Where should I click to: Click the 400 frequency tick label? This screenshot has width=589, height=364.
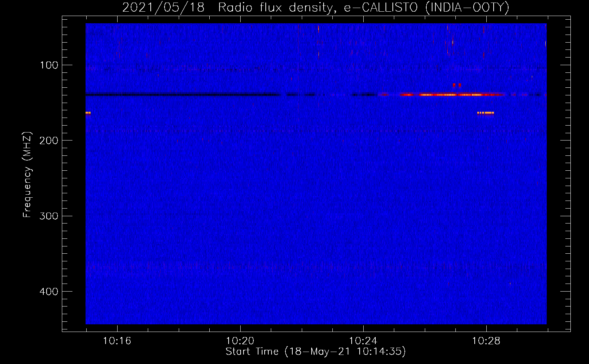[49, 292]
